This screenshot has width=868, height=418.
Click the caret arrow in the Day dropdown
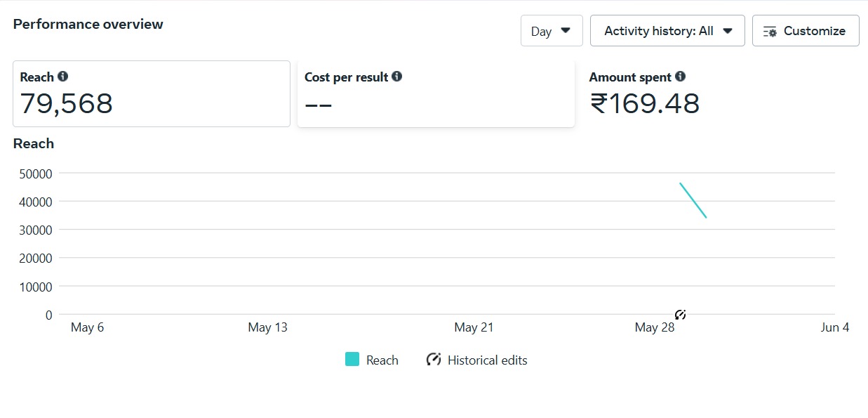tap(566, 31)
